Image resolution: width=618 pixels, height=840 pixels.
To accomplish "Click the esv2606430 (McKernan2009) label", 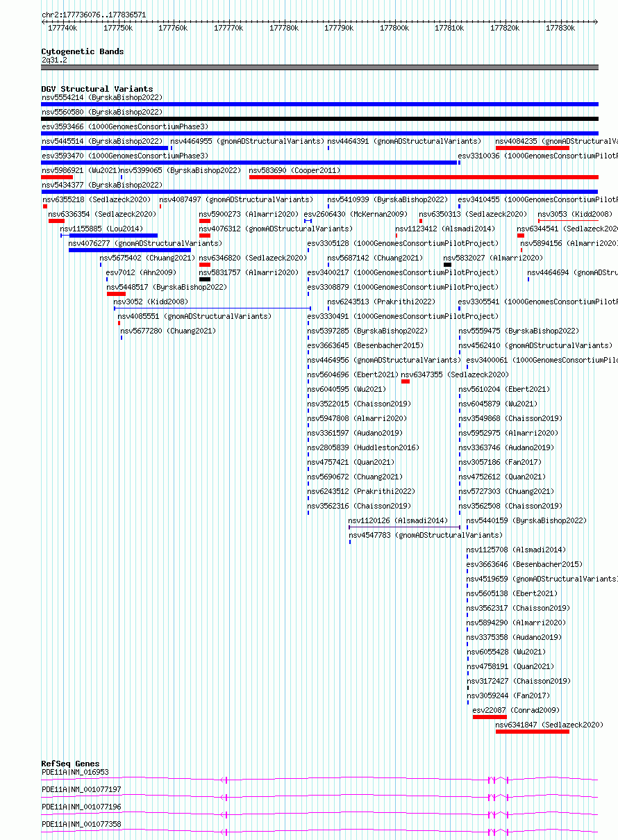I will (x=356, y=214).
